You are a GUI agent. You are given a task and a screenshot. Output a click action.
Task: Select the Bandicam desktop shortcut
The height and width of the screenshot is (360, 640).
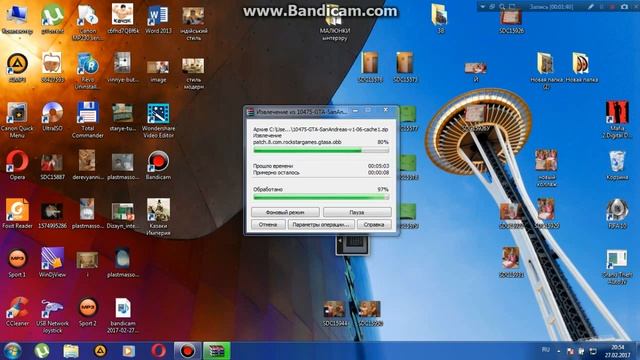(158, 165)
